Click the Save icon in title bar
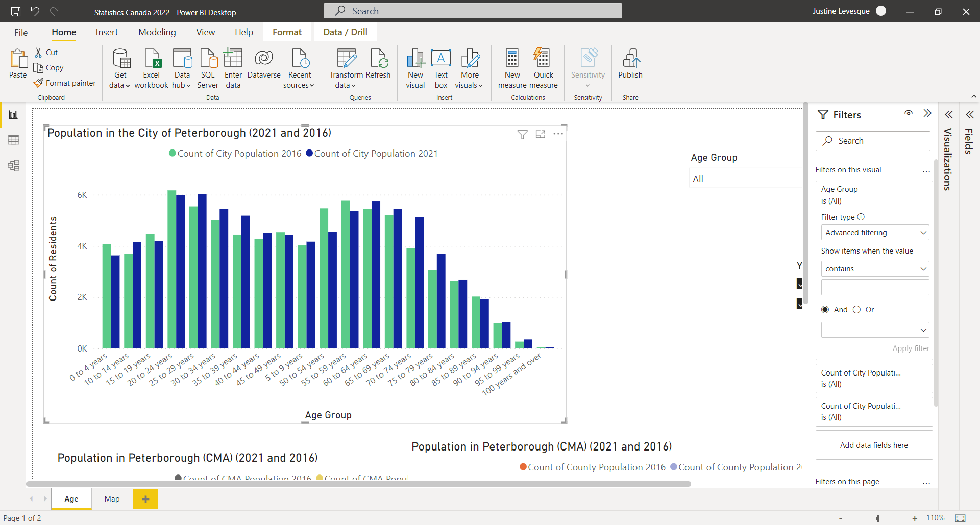The height and width of the screenshot is (525, 980). pyautogui.click(x=16, y=11)
